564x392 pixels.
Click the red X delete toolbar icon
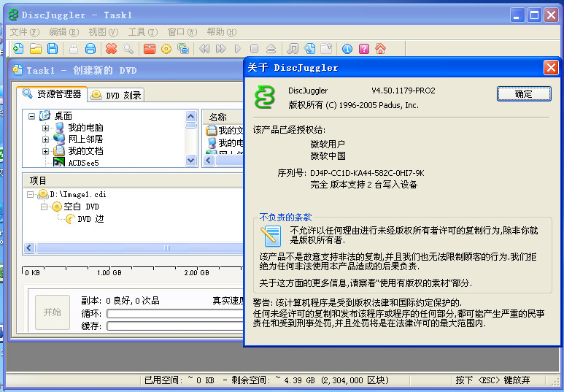[x=111, y=49]
